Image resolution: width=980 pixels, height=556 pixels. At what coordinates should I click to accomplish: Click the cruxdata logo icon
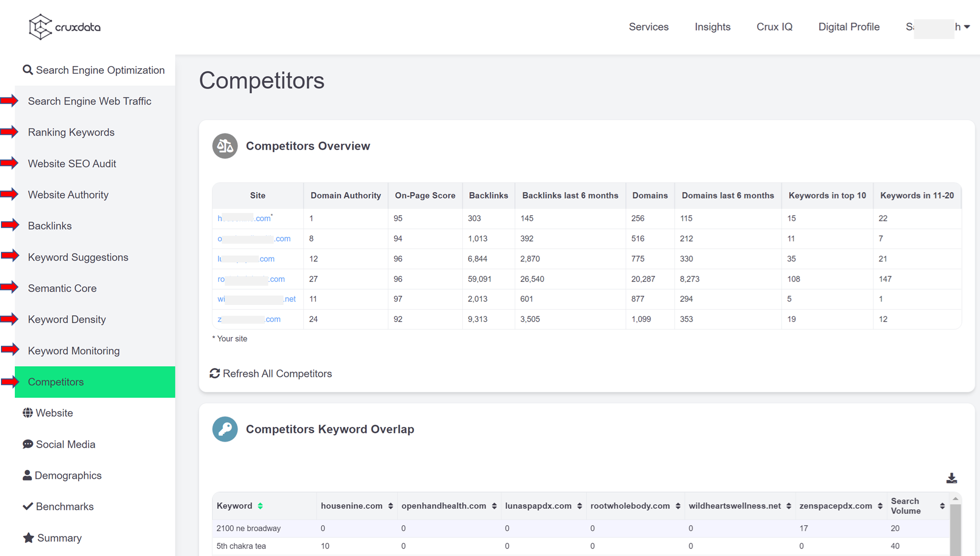tap(40, 27)
